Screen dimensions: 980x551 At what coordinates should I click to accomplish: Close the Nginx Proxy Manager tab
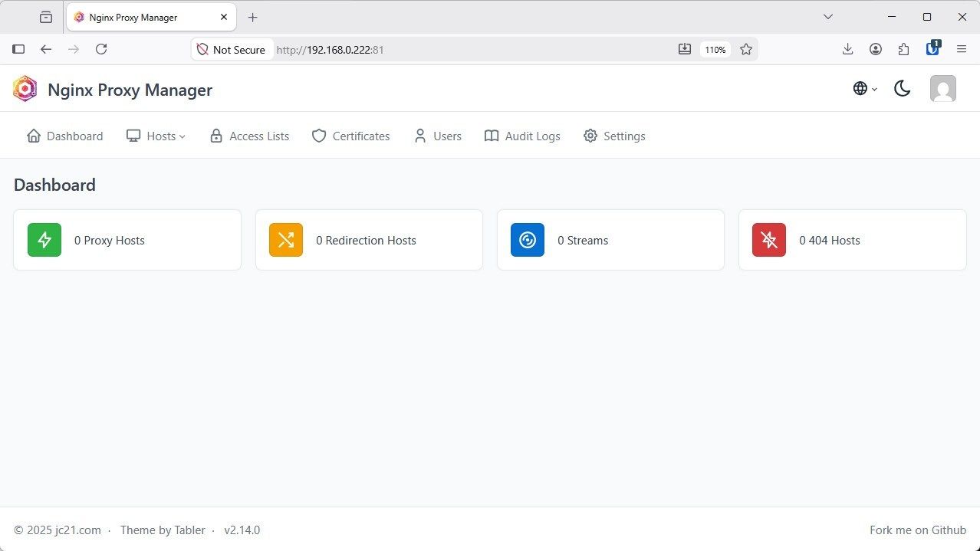click(x=224, y=17)
